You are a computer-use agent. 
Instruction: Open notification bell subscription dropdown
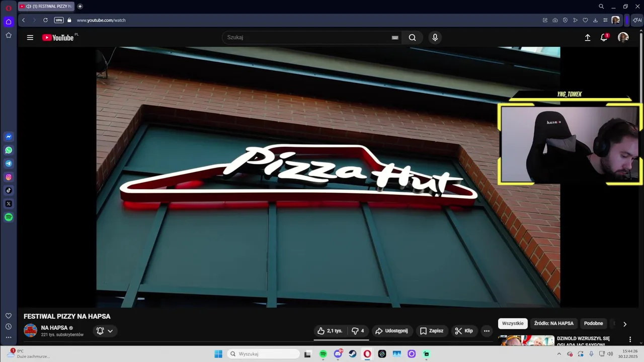[x=105, y=331]
